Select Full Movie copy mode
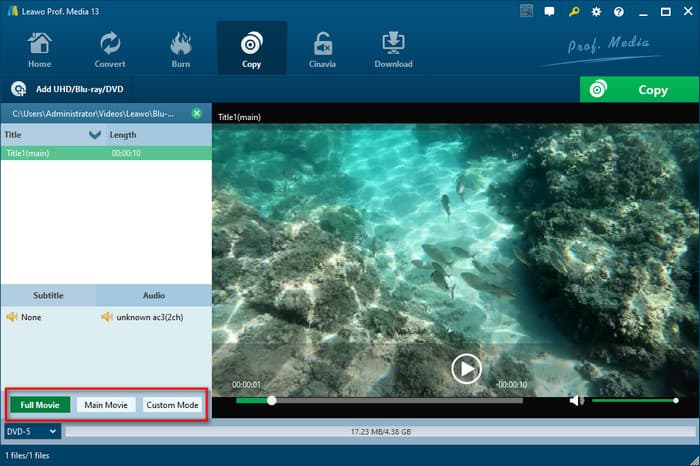This screenshot has height=466, width=700. pos(41,405)
